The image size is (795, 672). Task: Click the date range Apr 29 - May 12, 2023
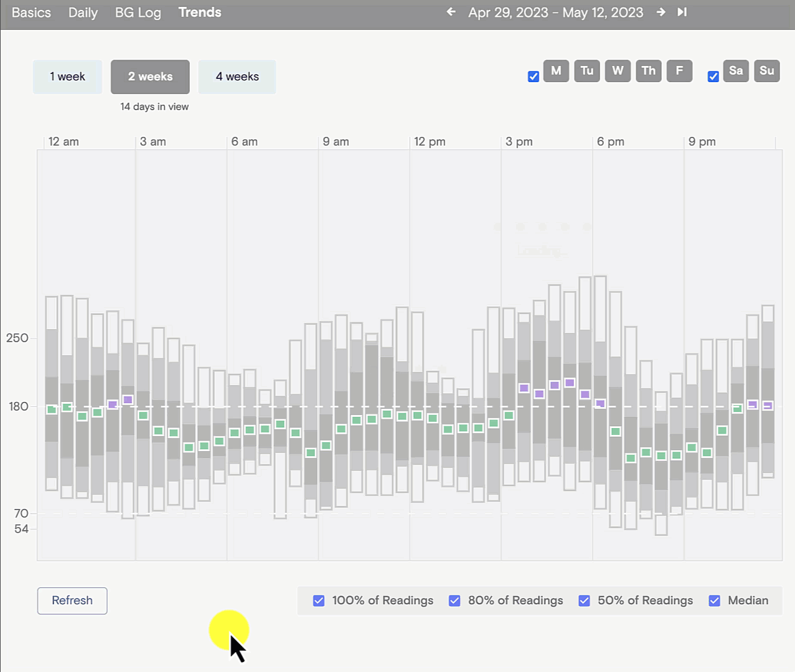click(x=556, y=12)
